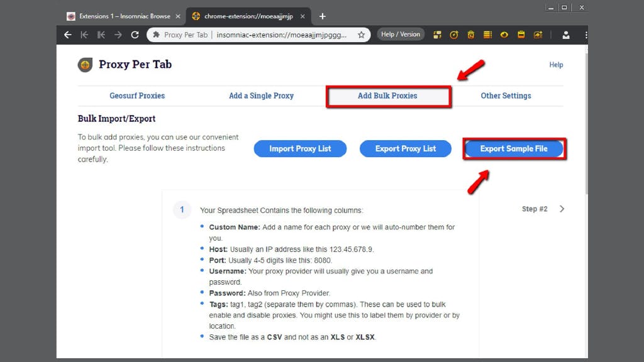
Task: Open the browser three-dot menu
Action: [586, 35]
